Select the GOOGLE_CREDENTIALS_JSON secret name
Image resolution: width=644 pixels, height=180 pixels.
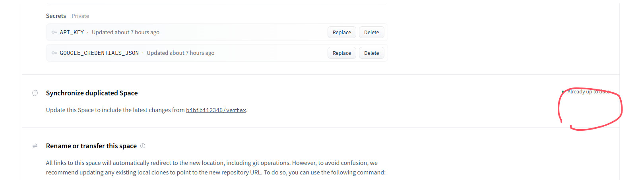[99, 53]
